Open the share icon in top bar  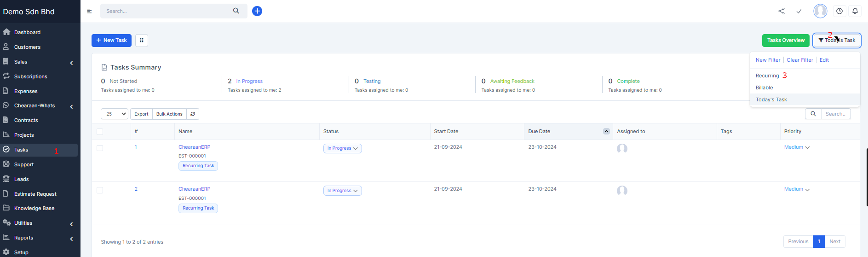[782, 11]
